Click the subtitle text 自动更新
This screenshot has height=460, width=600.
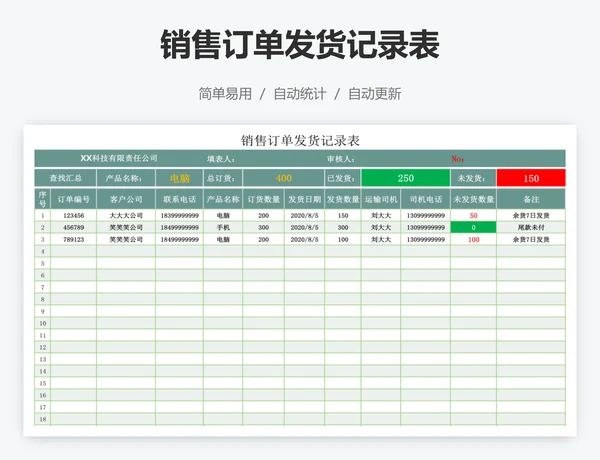(375, 94)
